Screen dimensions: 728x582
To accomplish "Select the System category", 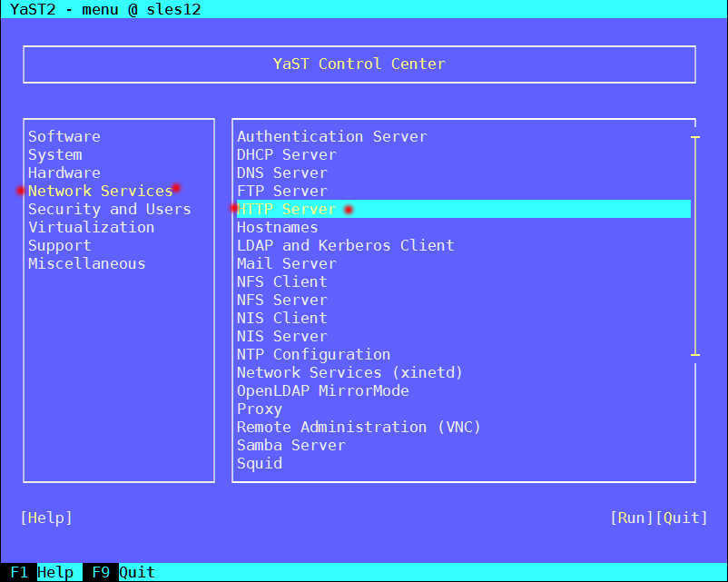I will 54,154.
